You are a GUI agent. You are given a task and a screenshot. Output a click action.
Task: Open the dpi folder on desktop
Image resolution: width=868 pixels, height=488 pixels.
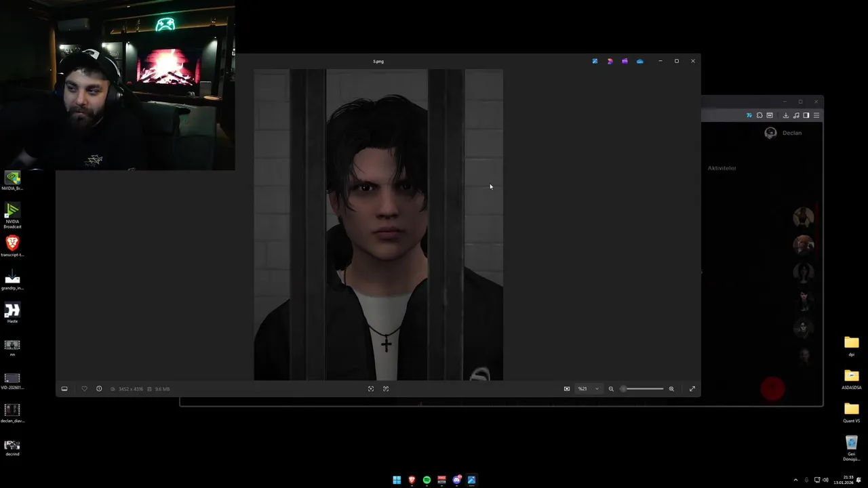click(x=852, y=346)
